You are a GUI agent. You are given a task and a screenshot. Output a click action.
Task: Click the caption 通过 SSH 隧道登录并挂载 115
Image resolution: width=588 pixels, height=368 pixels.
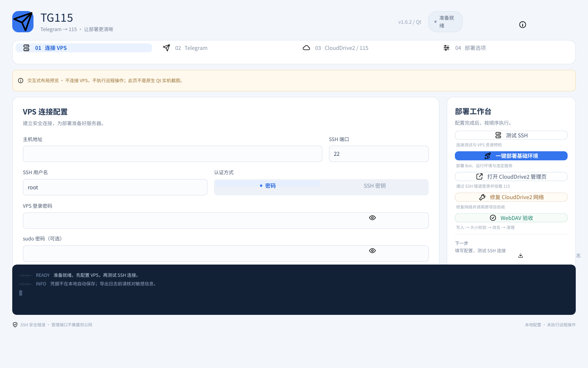click(483, 186)
